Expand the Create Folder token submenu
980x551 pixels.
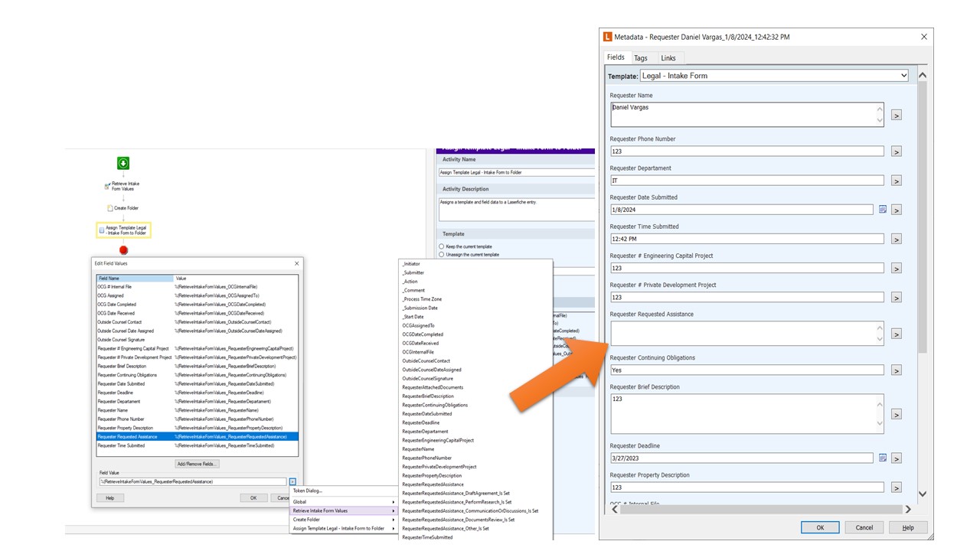344,520
